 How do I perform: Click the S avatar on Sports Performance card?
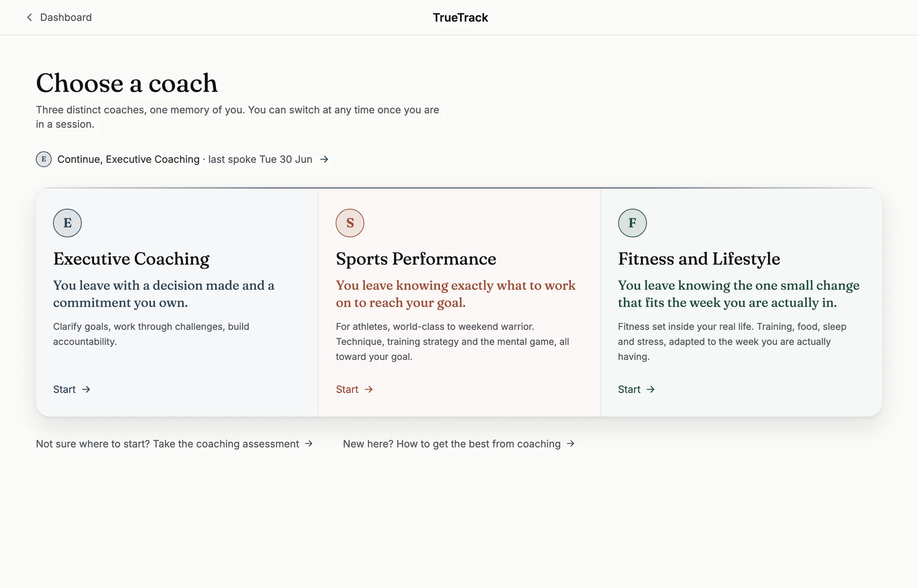tap(350, 223)
